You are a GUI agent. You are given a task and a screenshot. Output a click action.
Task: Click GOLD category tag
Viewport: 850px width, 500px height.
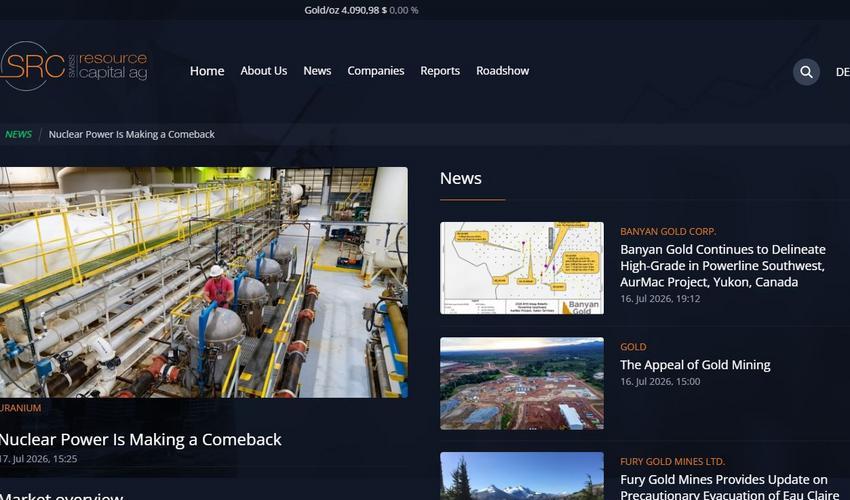click(633, 347)
